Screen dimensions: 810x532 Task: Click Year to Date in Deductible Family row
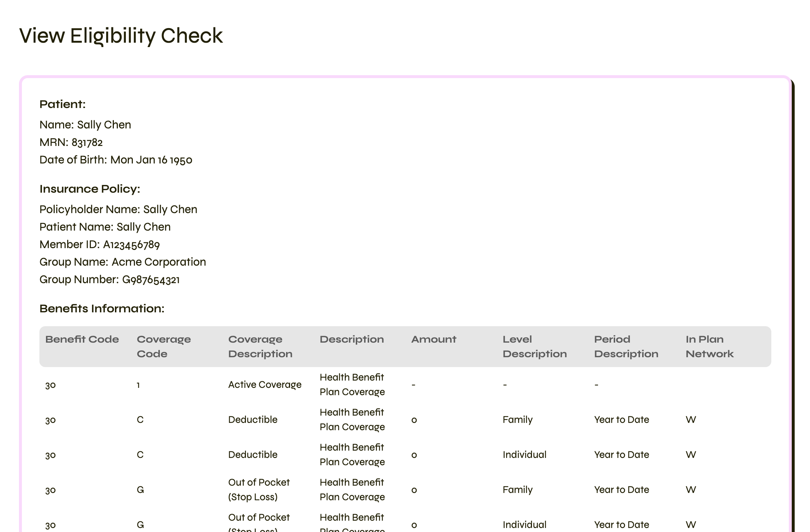pyautogui.click(x=622, y=420)
